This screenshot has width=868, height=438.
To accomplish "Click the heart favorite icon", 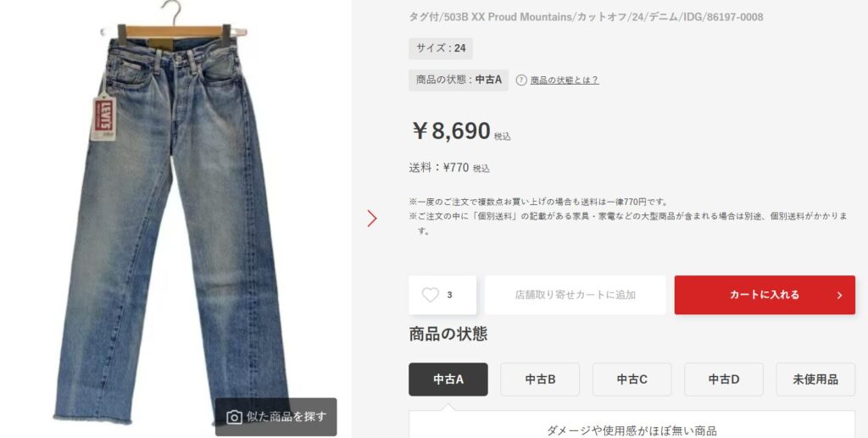I will tap(430, 295).
